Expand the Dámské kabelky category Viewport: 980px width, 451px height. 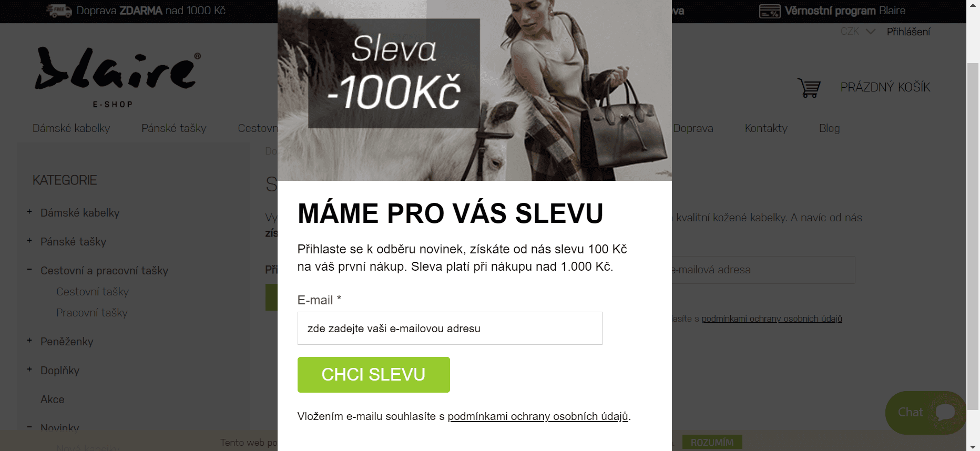tap(29, 211)
